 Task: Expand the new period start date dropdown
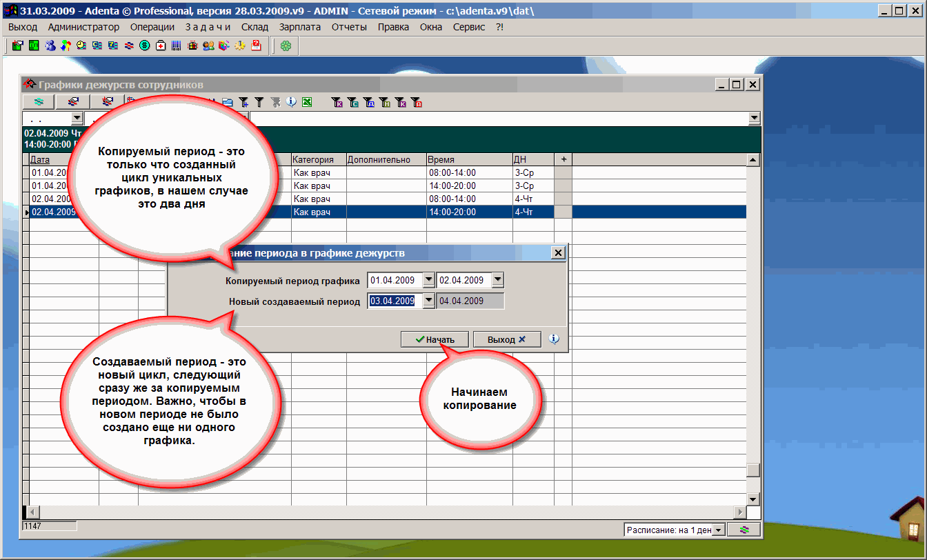coord(428,301)
